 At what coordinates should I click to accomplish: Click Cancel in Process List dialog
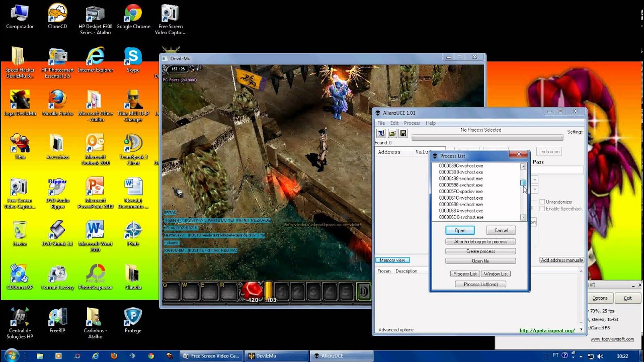(x=501, y=230)
